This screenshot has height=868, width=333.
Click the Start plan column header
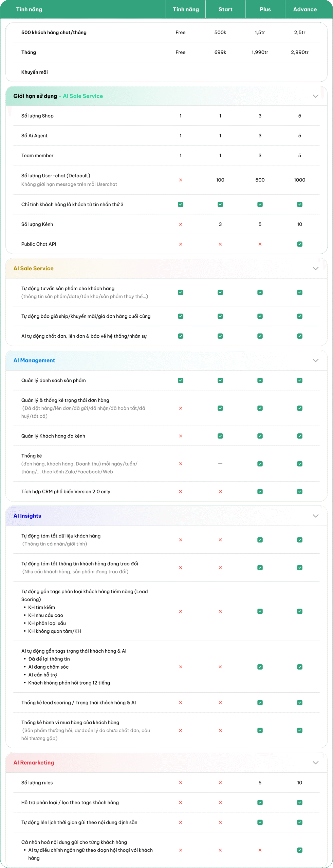click(225, 9)
